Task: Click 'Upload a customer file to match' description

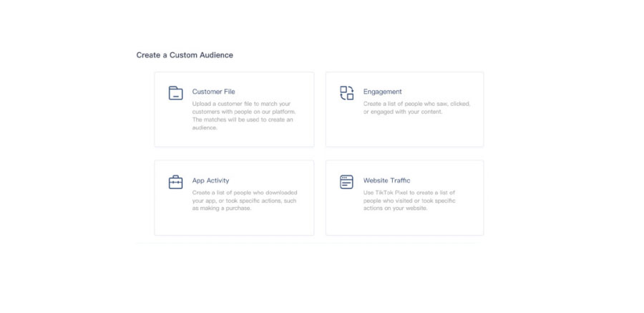Action: (245, 115)
